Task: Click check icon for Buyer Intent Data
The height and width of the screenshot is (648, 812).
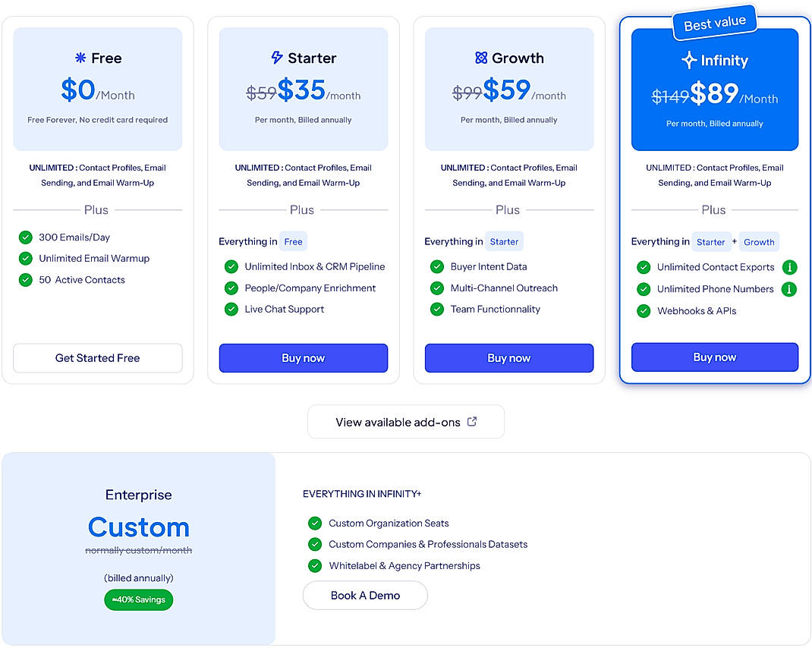Action: [437, 267]
